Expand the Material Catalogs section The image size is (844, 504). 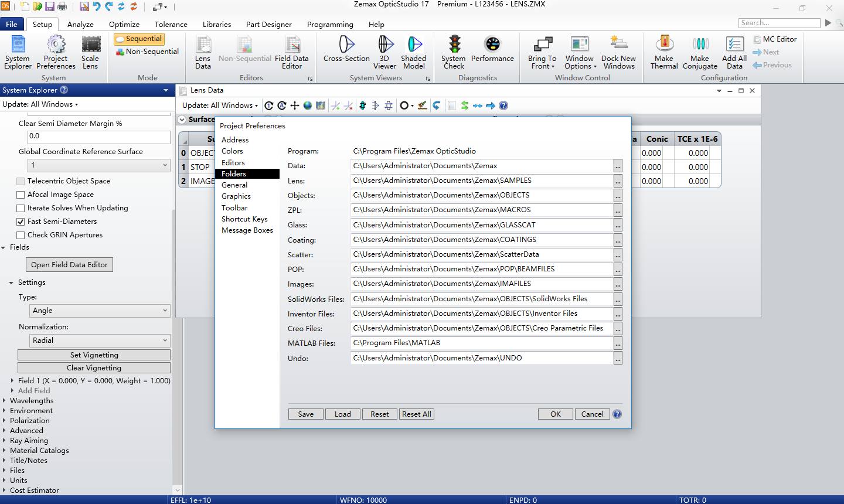(4, 451)
